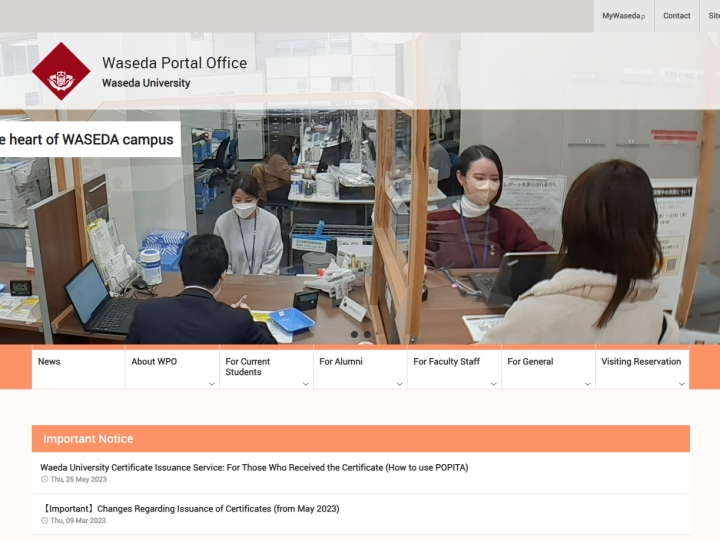
Task: Expand the For General dropdown chevron
Action: [588, 384]
